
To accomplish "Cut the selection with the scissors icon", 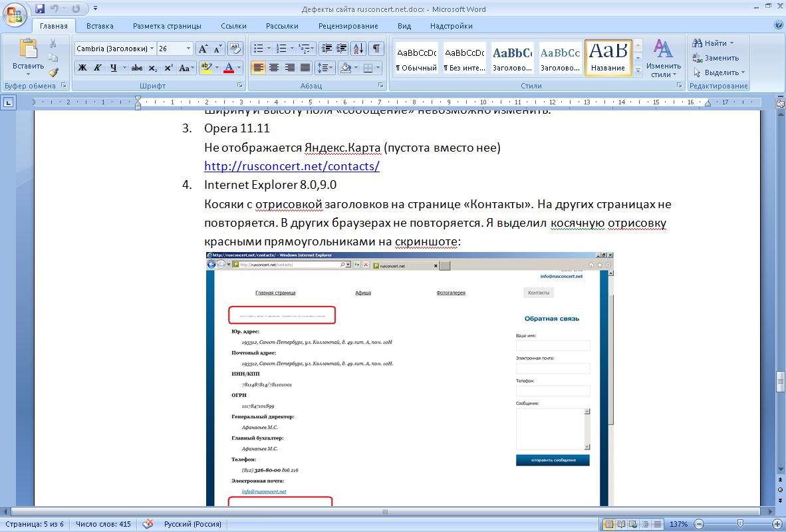I will tap(53, 44).
